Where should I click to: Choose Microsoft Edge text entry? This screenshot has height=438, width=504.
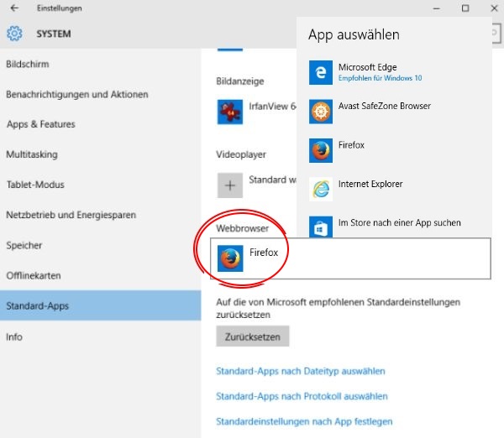click(367, 67)
